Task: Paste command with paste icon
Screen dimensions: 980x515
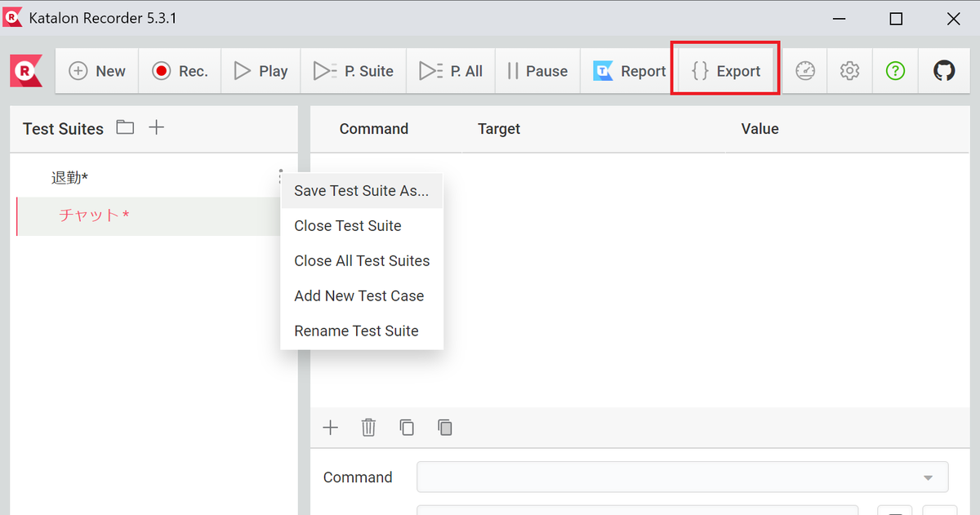Action: pyautogui.click(x=445, y=427)
